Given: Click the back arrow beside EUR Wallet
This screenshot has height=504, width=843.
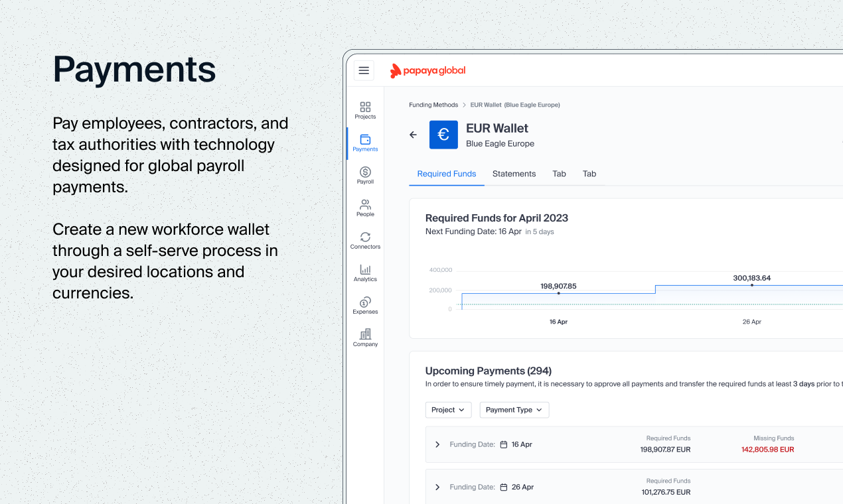Looking at the screenshot, I should (413, 135).
